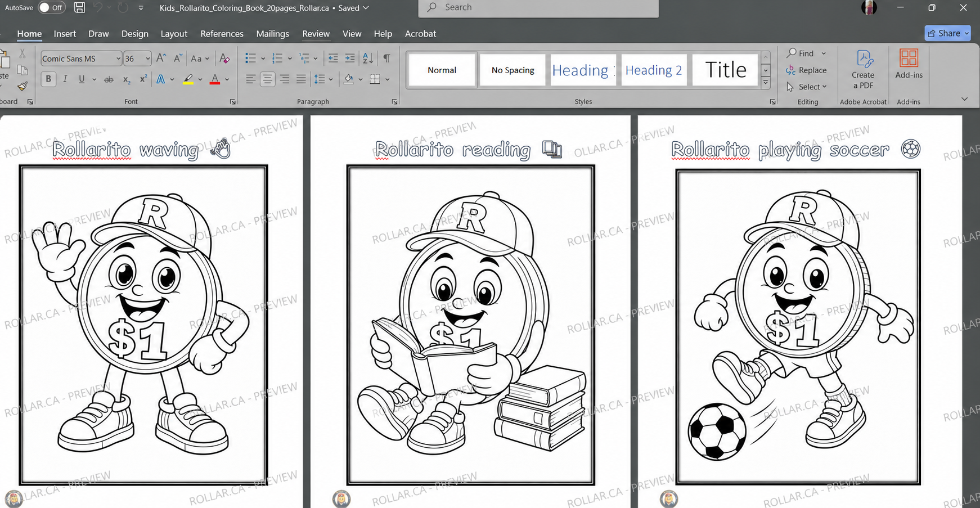Open the Design tab
This screenshot has height=508, width=980.
(135, 34)
